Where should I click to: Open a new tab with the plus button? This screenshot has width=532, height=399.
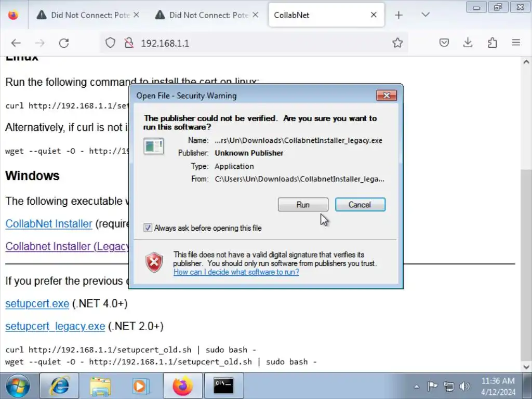(x=398, y=15)
